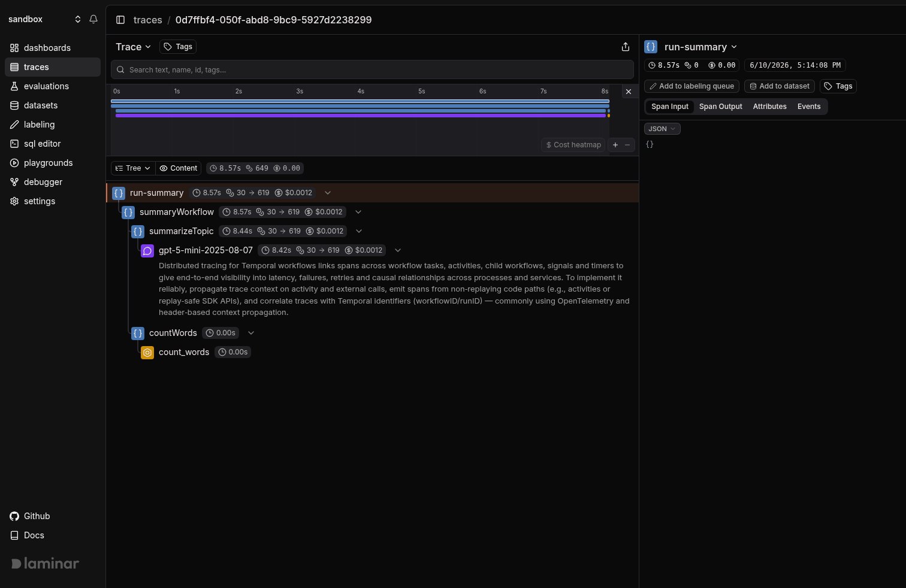The height and width of the screenshot is (588, 906).
Task: Switch to the Span Input tab
Action: pos(670,107)
